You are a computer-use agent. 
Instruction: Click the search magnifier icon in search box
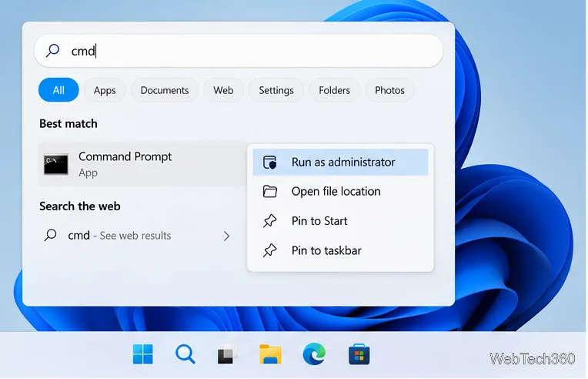point(53,50)
